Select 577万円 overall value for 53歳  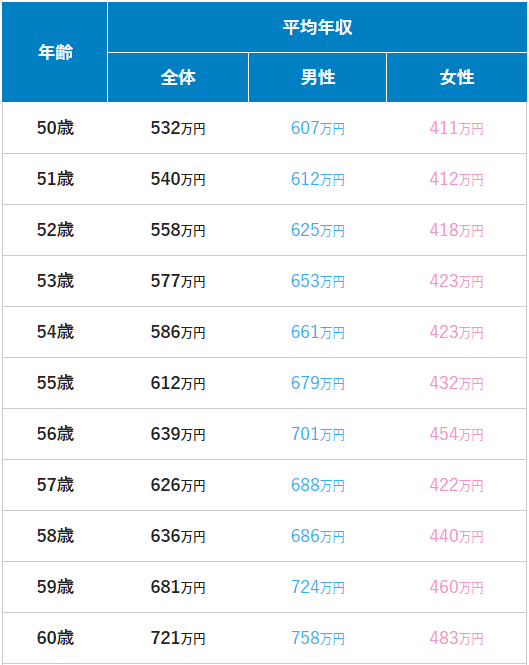[178, 281]
